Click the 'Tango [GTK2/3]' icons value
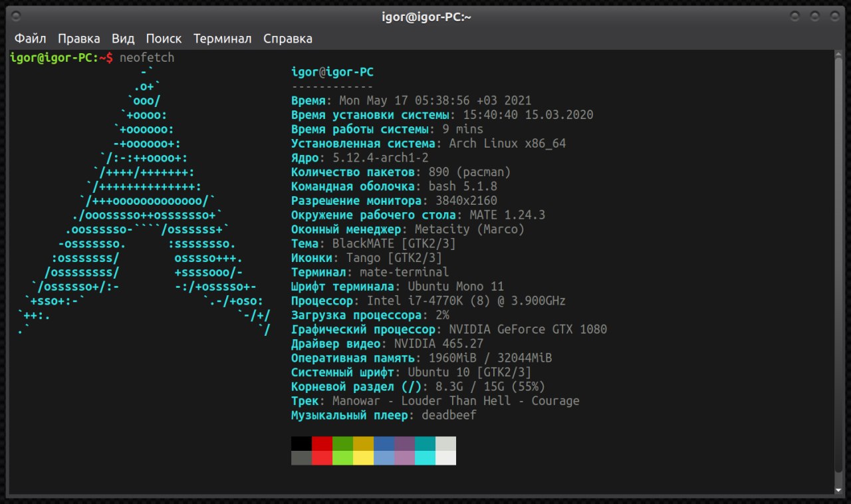The height and width of the screenshot is (504, 851). pos(394,258)
